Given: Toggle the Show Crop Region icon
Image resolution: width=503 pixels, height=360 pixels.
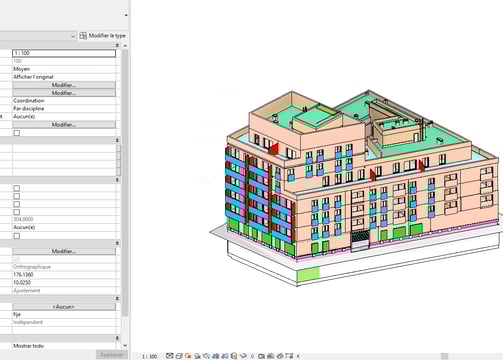Looking at the screenshot, I should coord(225,356).
